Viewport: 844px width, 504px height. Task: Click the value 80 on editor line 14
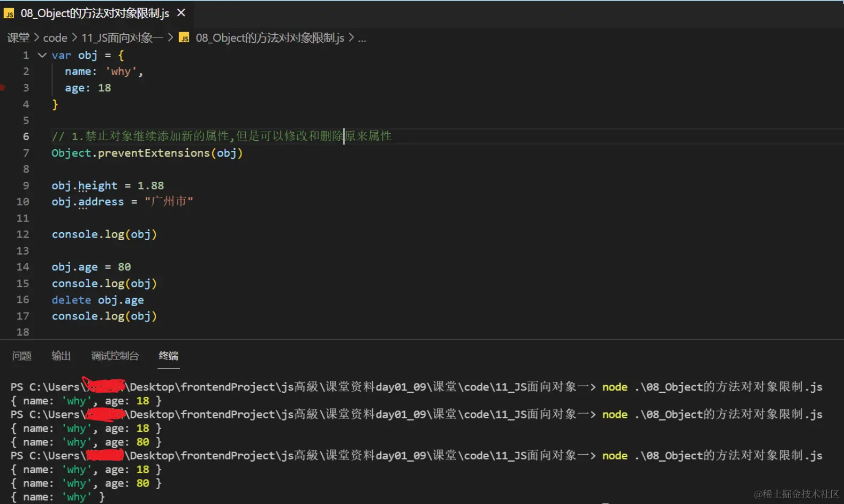[x=124, y=267]
